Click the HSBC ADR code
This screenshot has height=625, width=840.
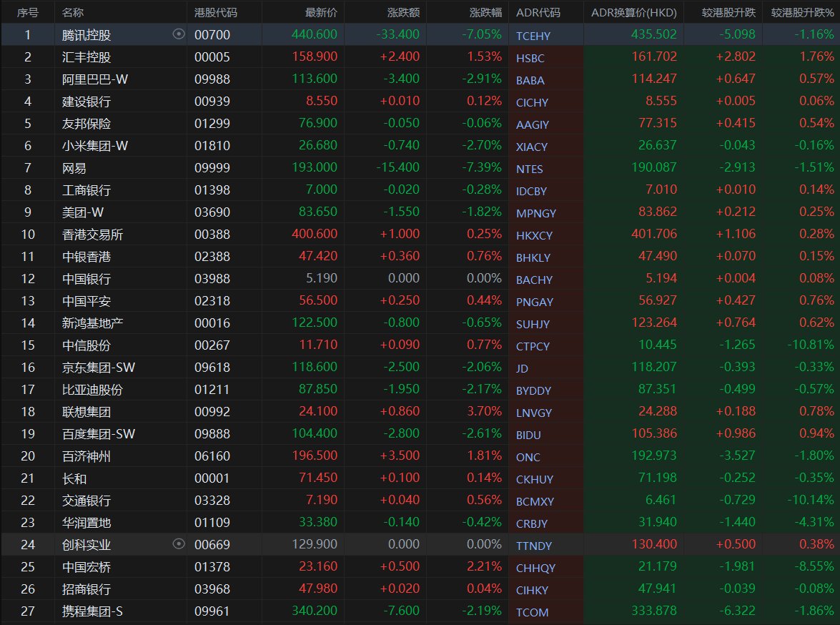coord(530,59)
